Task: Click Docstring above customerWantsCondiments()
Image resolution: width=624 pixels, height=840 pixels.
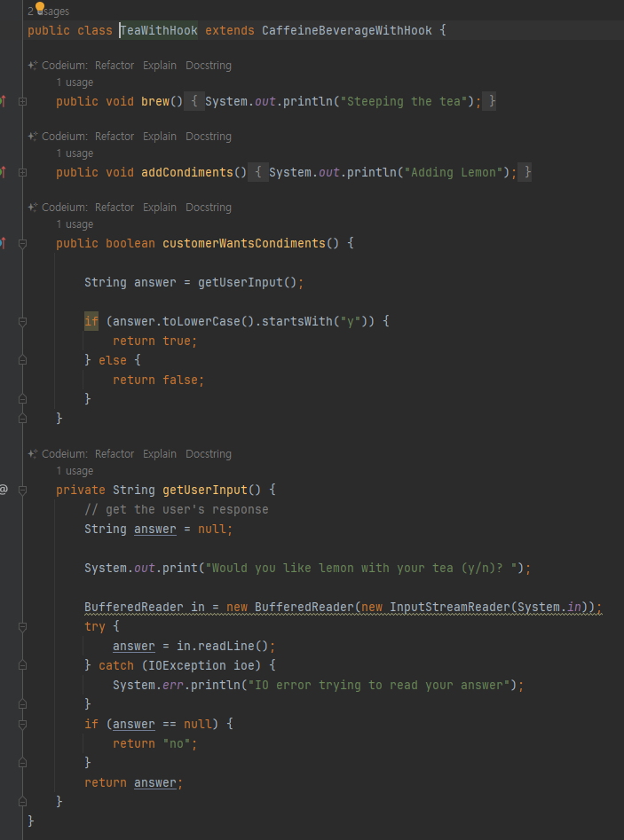Action: click(209, 208)
